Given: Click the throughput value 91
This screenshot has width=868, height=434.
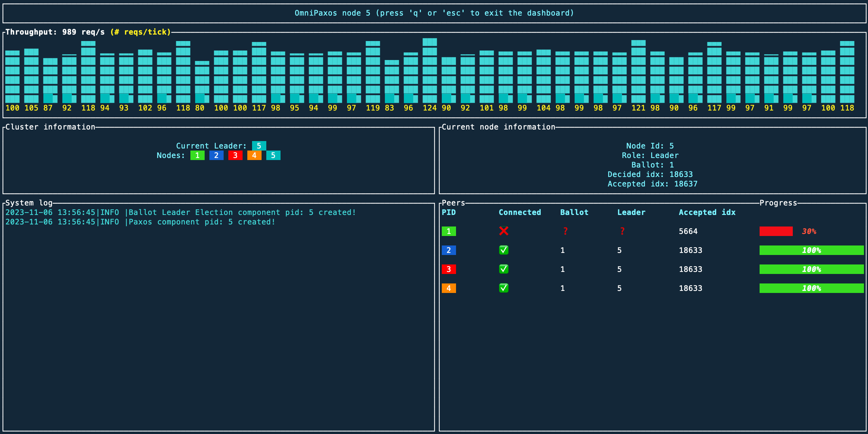Looking at the screenshot, I should pyautogui.click(x=769, y=108).
